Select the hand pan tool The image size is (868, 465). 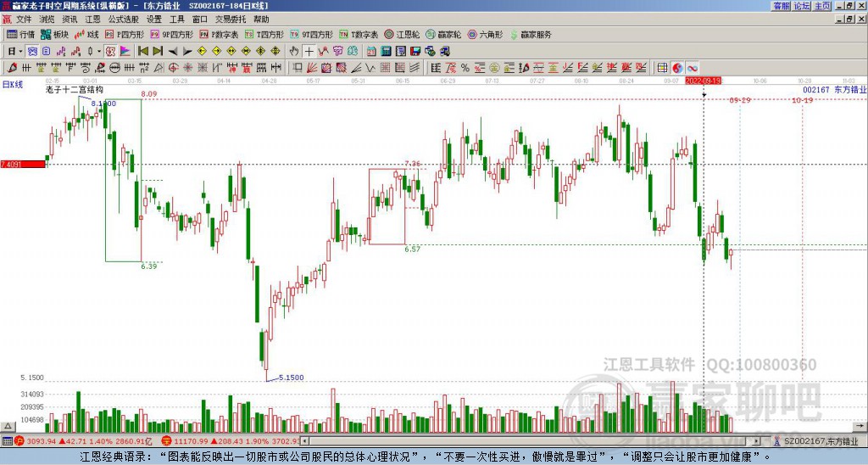pyautogui.click(x=294, y=52)
